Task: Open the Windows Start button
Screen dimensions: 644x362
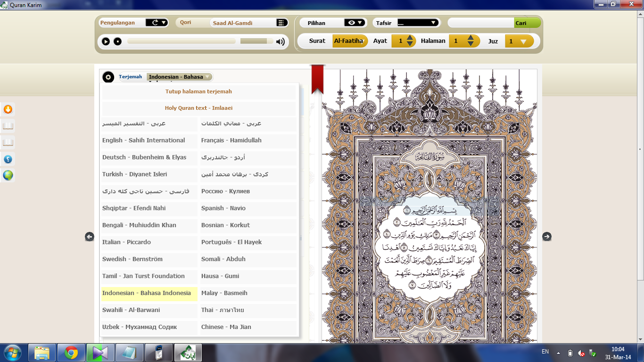Action: pos(12,353)
